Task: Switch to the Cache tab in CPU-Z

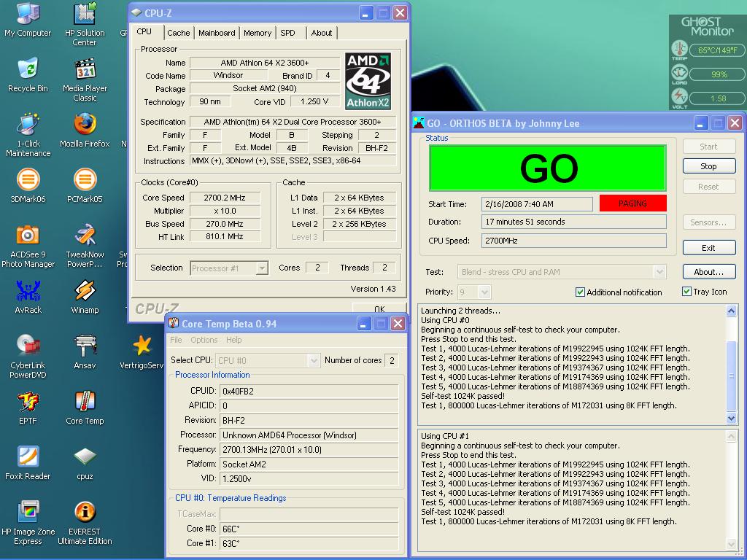Action: click(179, 33)
